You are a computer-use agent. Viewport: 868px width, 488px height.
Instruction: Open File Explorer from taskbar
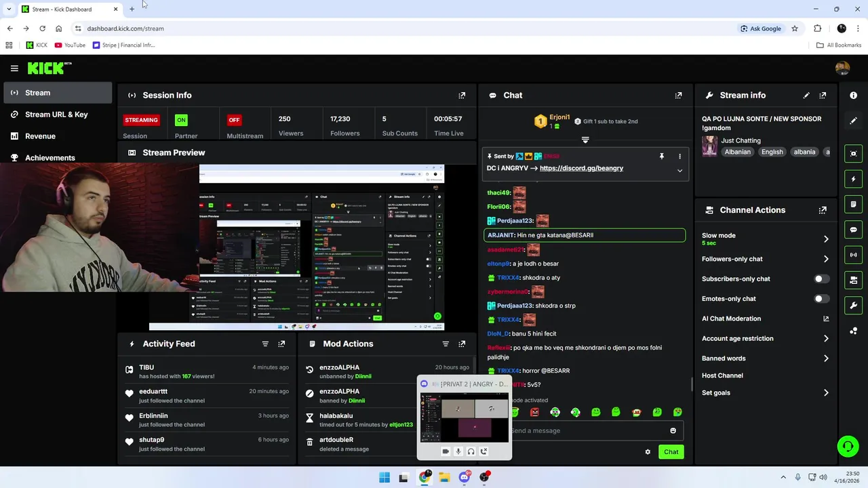point(444,477)
